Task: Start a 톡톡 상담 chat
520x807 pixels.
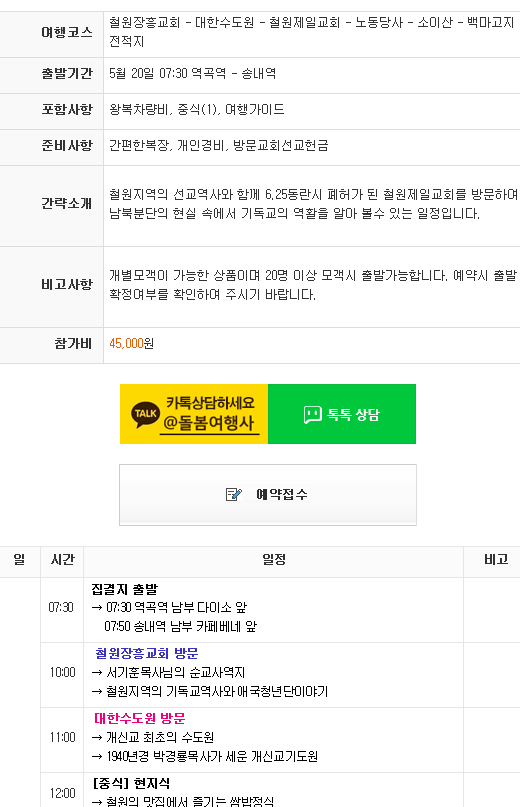Action: pos(342,414)
